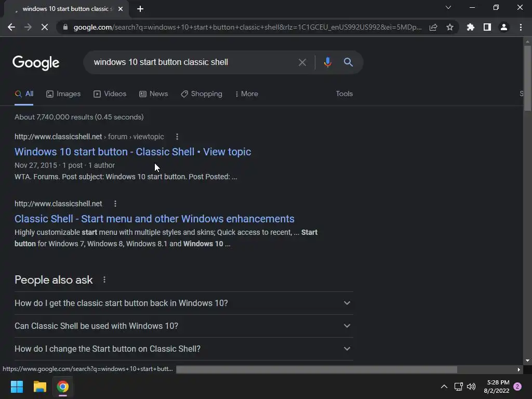Start a voice search with microphone

(327, 62)
